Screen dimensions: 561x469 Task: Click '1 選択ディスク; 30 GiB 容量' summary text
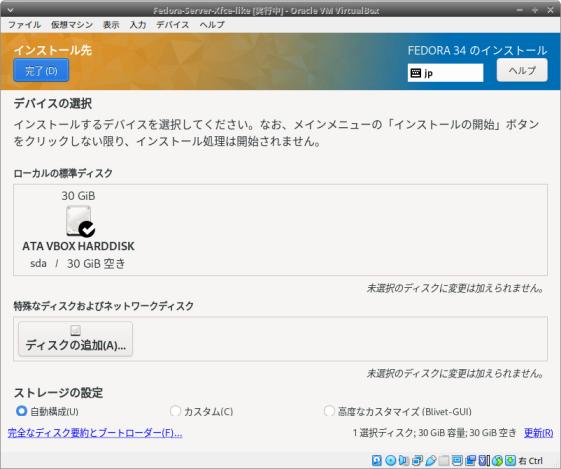[409, 433]
